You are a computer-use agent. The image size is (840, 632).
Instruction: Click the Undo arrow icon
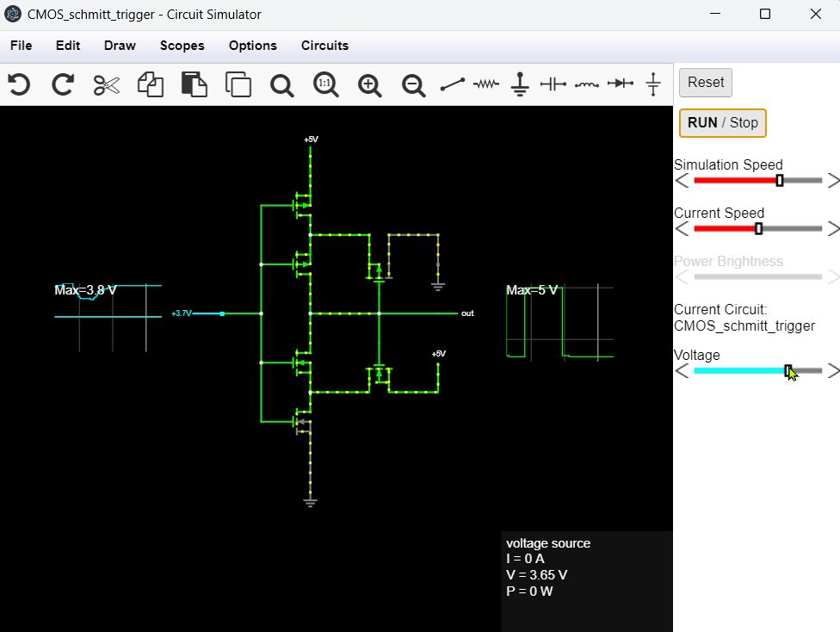[x=19, y=84]
